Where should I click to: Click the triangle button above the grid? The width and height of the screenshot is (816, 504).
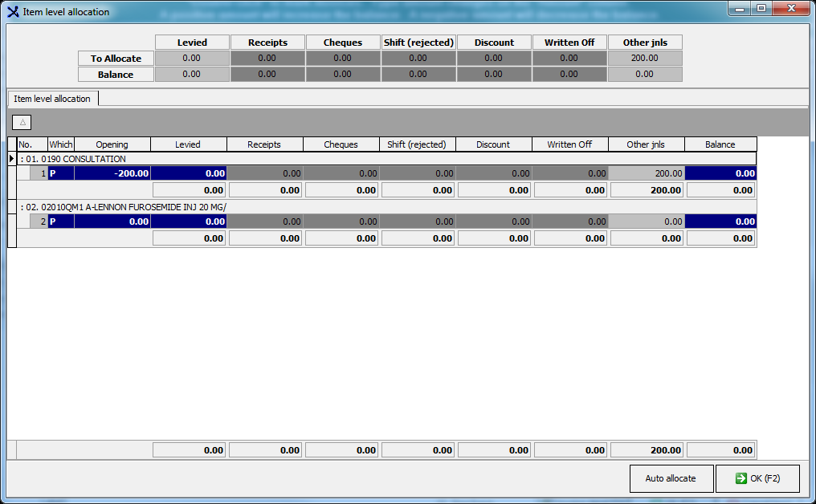coord(22,122)
